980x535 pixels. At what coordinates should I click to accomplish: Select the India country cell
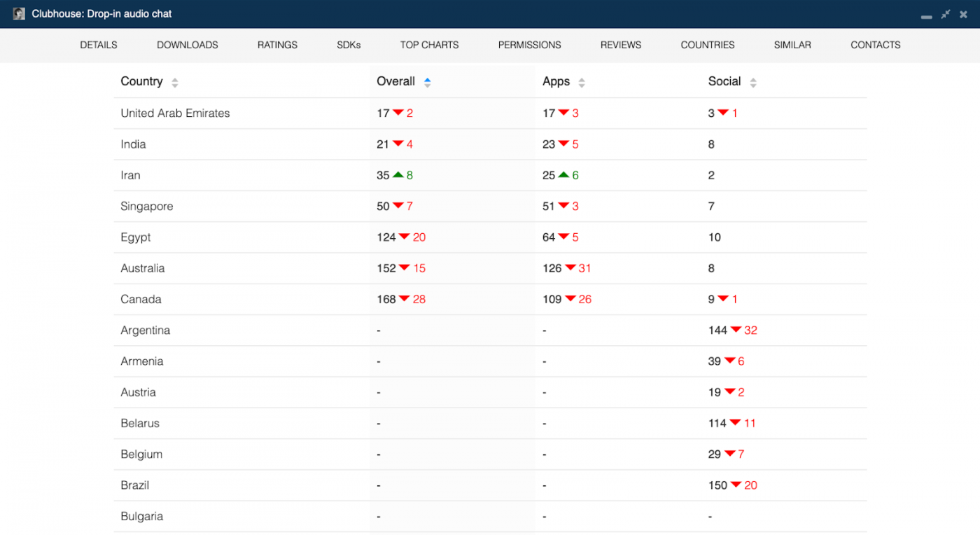pyautogui.click(x=133, y=144)
